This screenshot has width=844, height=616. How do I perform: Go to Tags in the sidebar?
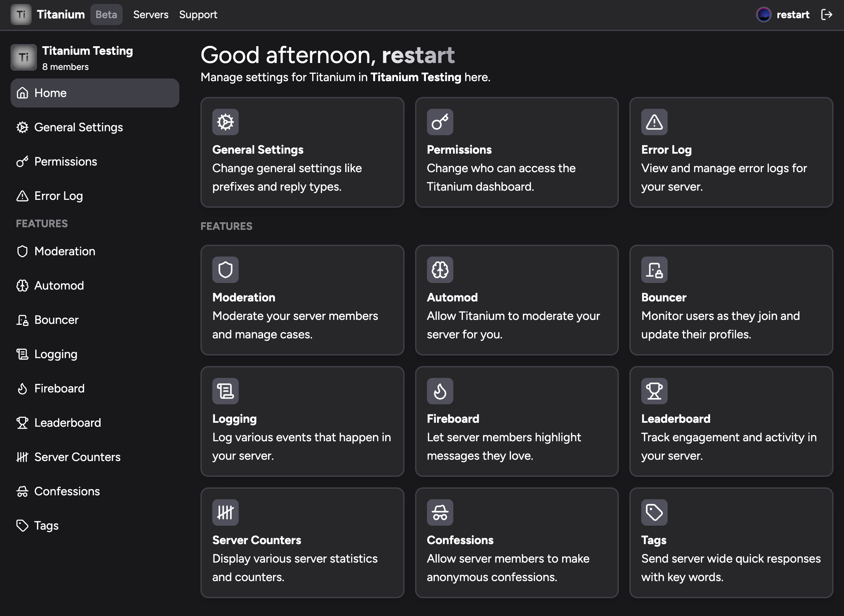[x=95, y=526]
